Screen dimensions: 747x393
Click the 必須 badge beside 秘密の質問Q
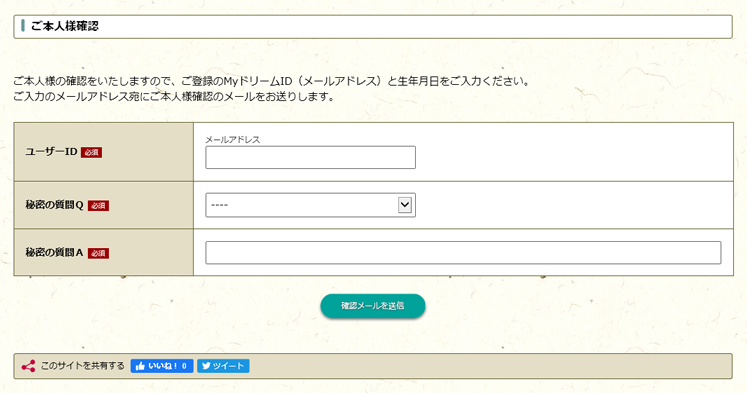pos(98,205)
